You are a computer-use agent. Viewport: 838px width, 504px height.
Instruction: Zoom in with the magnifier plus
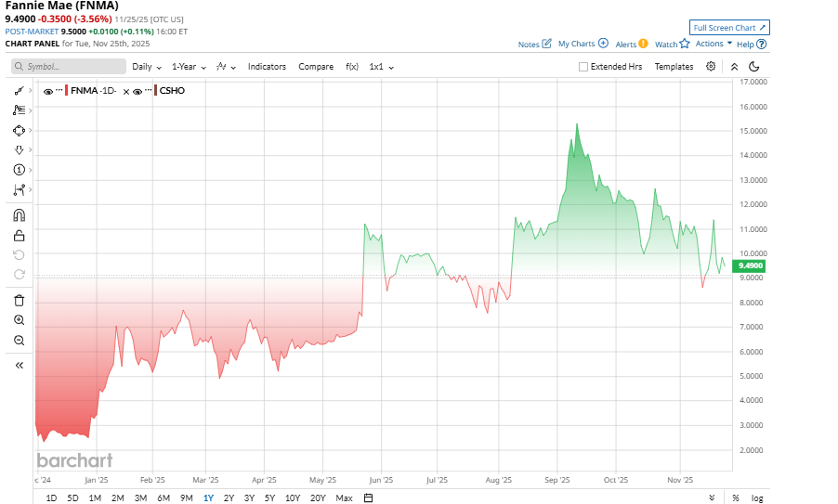click(19, 320)
